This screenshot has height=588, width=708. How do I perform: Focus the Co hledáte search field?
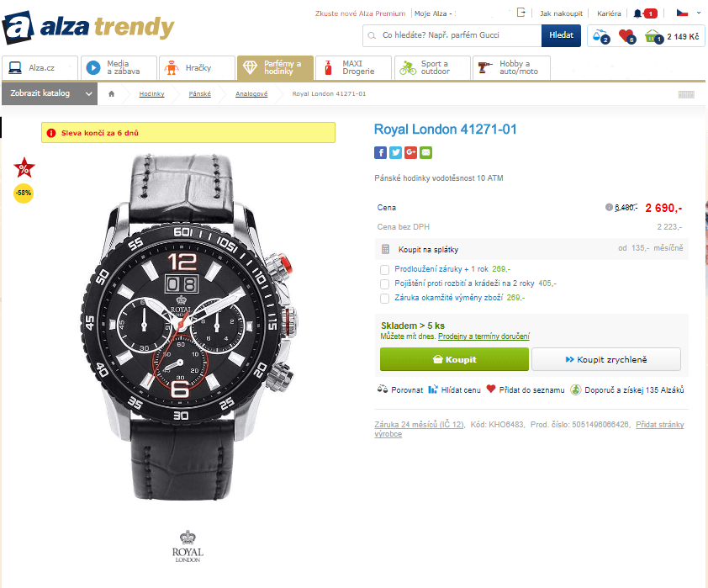(x=452, y=35)
